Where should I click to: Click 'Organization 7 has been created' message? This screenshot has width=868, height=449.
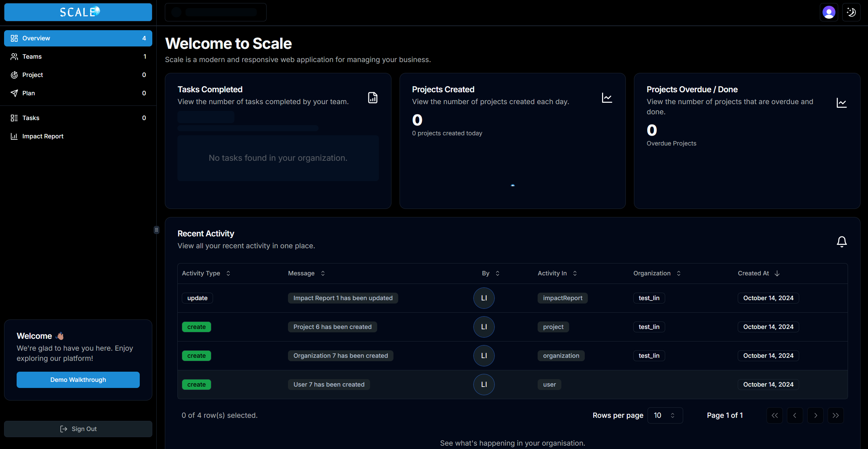coord(341,356)
